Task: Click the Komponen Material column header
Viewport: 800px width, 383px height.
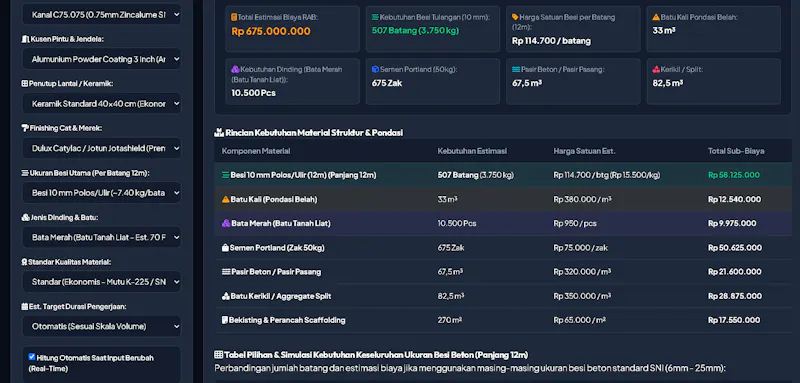Action: click(256, 151)
